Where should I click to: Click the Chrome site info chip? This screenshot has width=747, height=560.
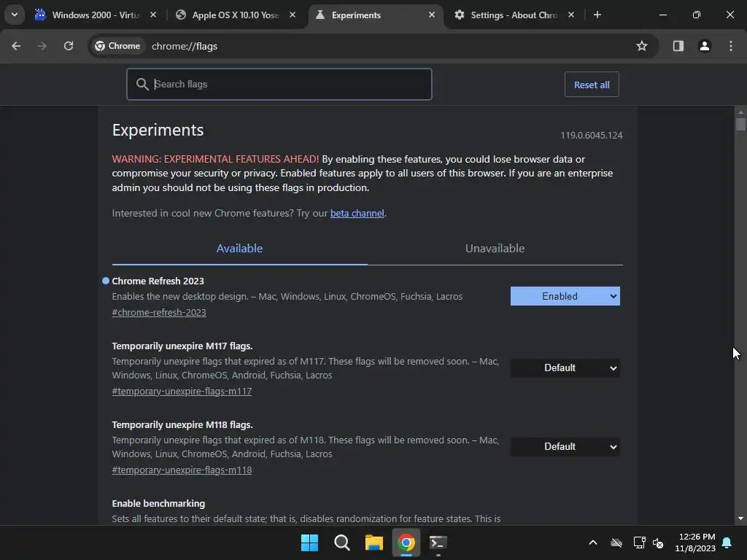117,46
